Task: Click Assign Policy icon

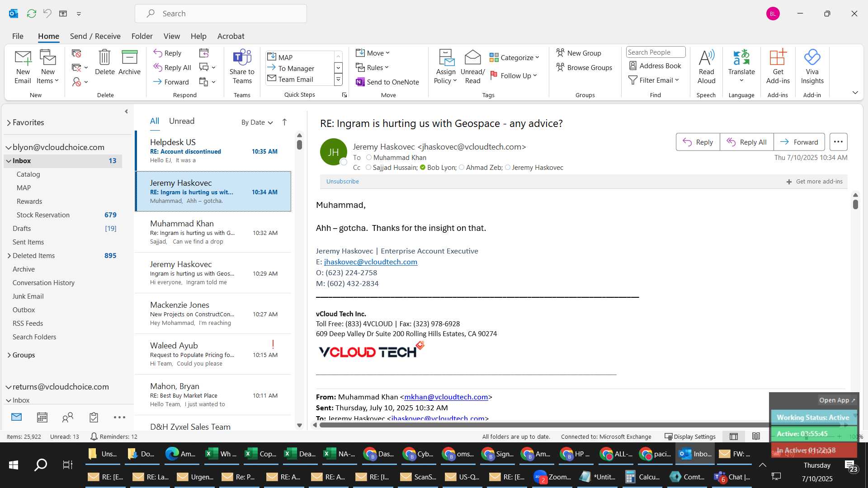Action: click(x=446, y=67)
